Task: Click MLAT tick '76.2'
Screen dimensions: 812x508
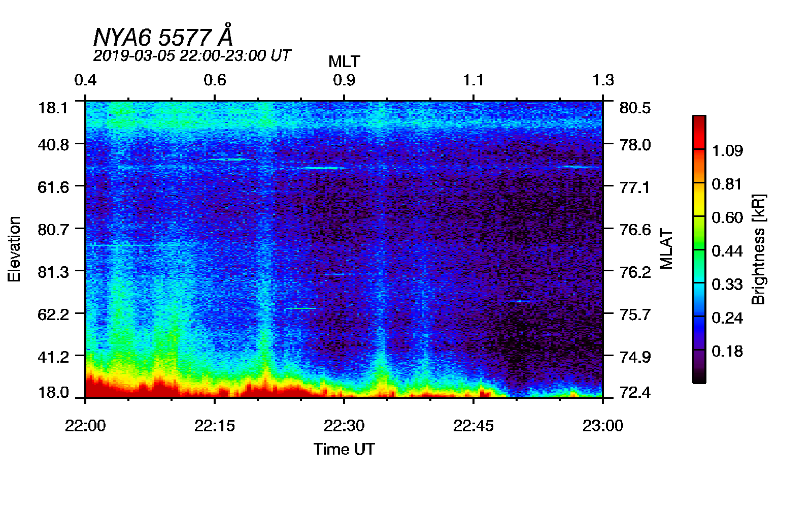Action: (x=635, y=272)
